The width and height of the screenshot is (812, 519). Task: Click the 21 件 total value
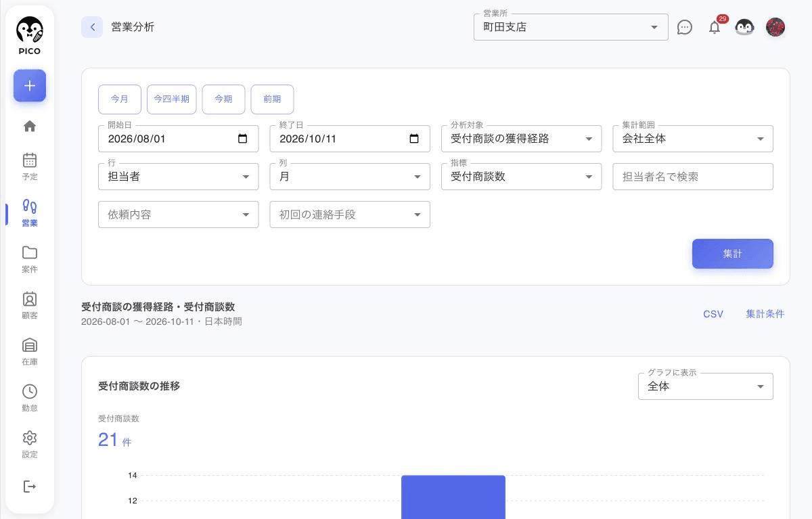pos(114,440)
